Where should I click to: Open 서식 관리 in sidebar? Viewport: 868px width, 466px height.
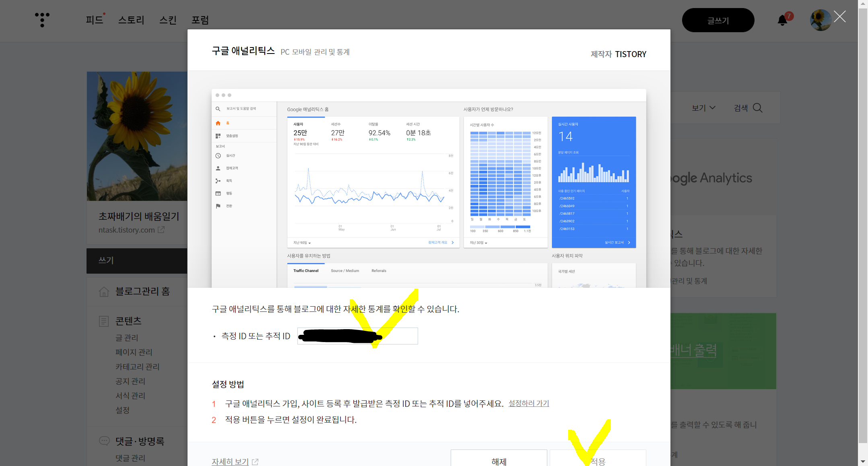click(x=130, y=396)
